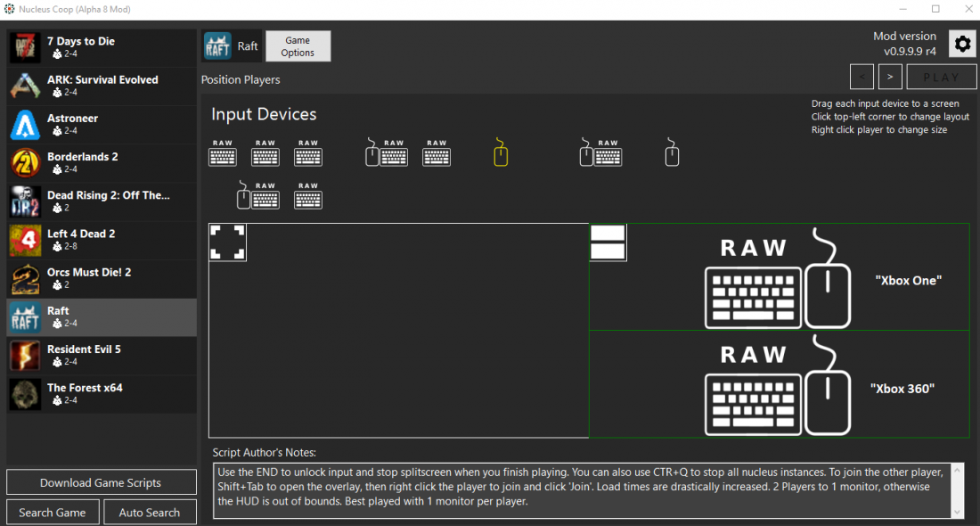The width and height of the screenshot is (980, 526).
Task: Click Download Game Scripts
Action: click(101, 482)
